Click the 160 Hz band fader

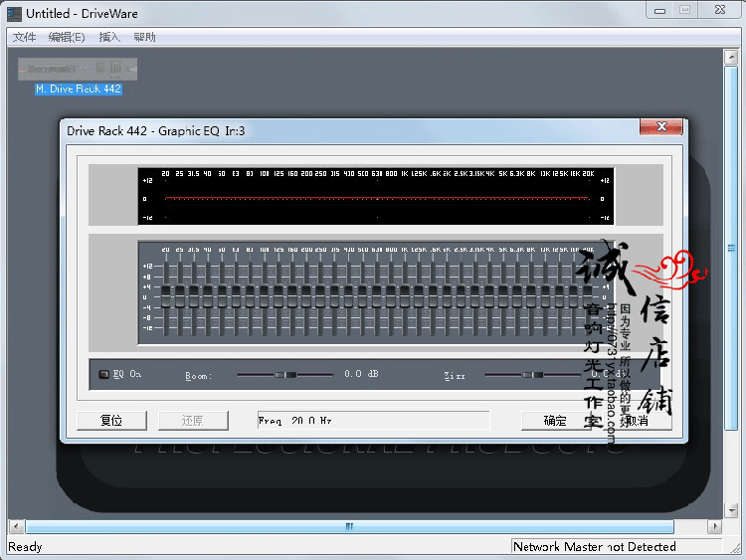tap(292, 296)
